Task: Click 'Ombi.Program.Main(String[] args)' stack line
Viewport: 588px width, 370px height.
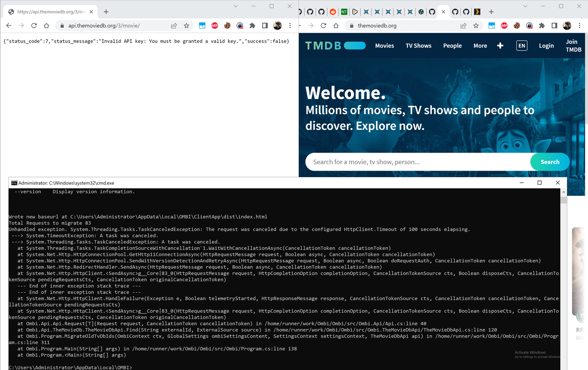Action: click(x=157, y=349)
